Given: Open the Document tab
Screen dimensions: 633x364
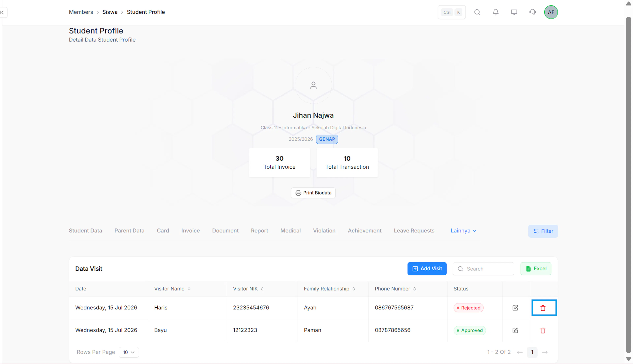Looking at the screenshot, I should 225,230.
